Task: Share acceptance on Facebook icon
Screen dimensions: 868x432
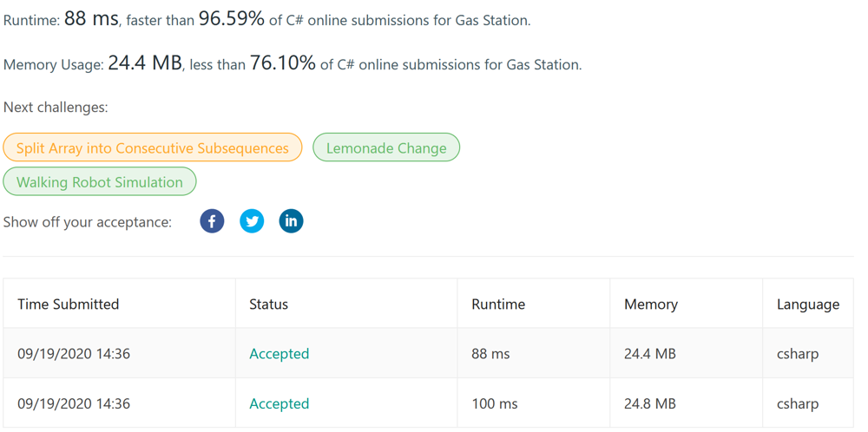Action: coord(212,221)
